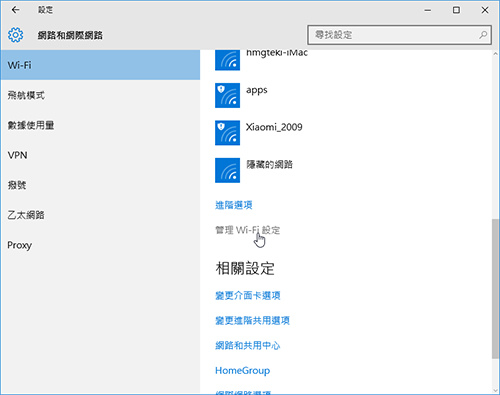Close the settings window
The image size is (500, 395).
click(x=485, y=10)
